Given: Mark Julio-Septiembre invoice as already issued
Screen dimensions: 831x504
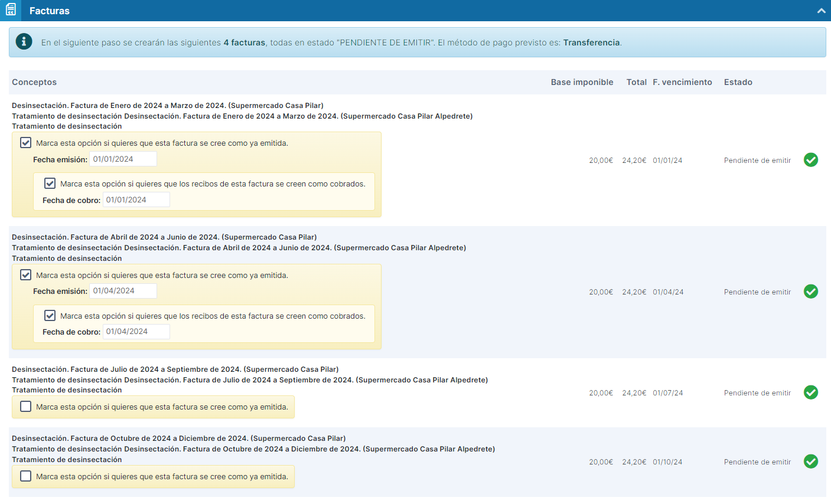Looking at the screenshot, I should click(x=26, y=407).
